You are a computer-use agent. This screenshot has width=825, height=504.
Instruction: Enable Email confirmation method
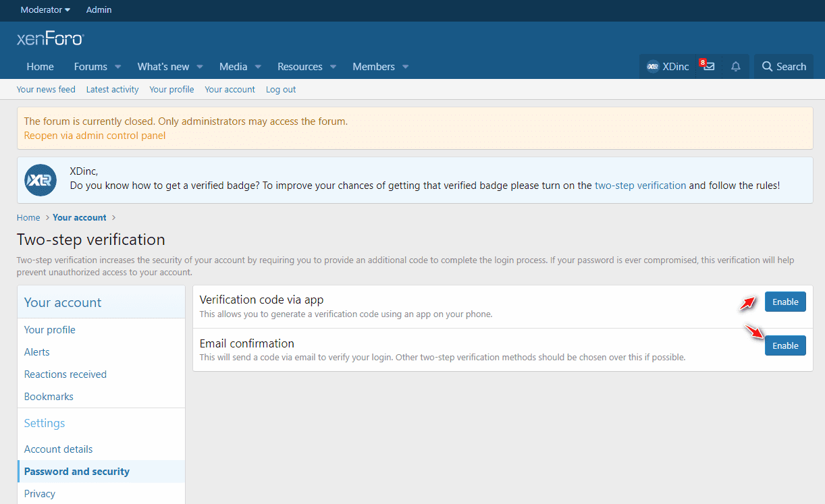785,345
